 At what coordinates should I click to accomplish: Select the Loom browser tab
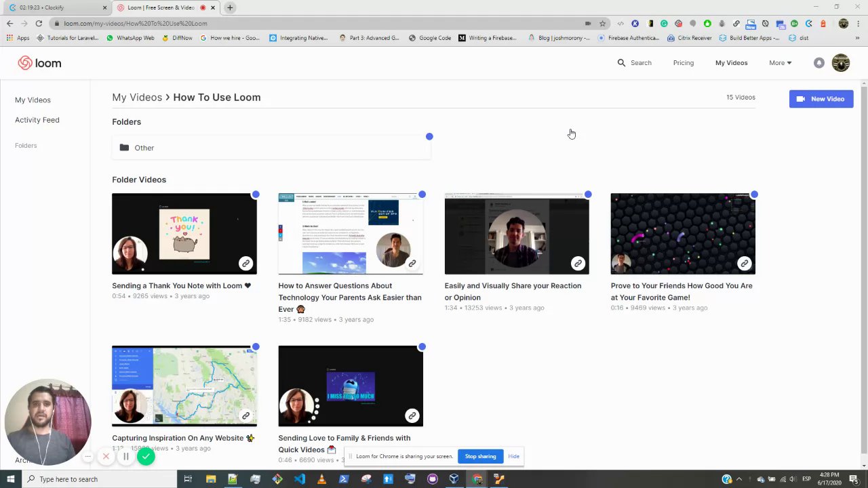point(165,7)
